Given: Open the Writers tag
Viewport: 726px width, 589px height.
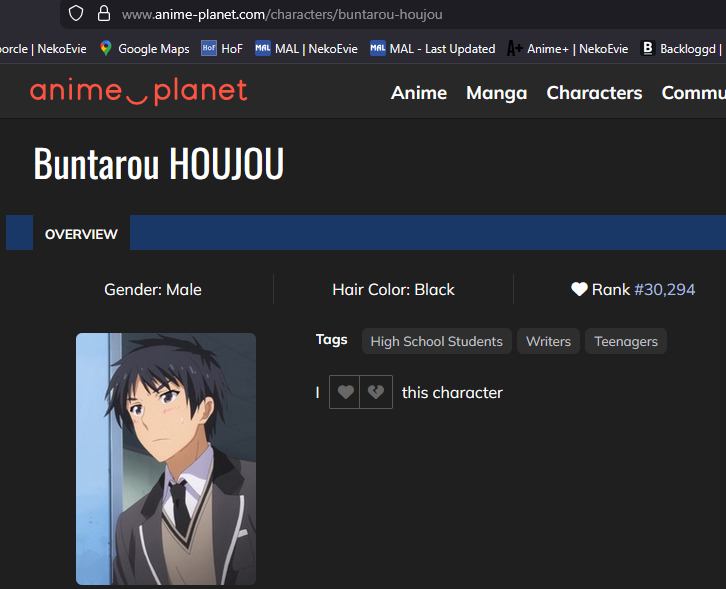Looking at the screenshot, I should tap(548, 341).
